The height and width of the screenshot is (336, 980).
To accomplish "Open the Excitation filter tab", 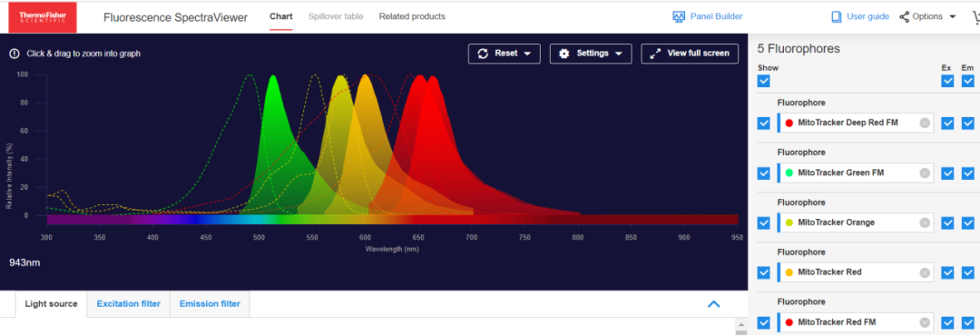I will [x=128, y=304].
